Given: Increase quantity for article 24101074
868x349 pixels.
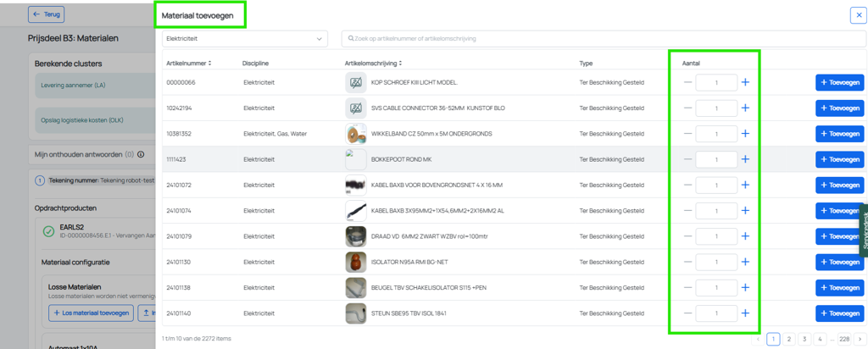Looking at the screenshot, I should pyautogui.click(x=745, y=211).
